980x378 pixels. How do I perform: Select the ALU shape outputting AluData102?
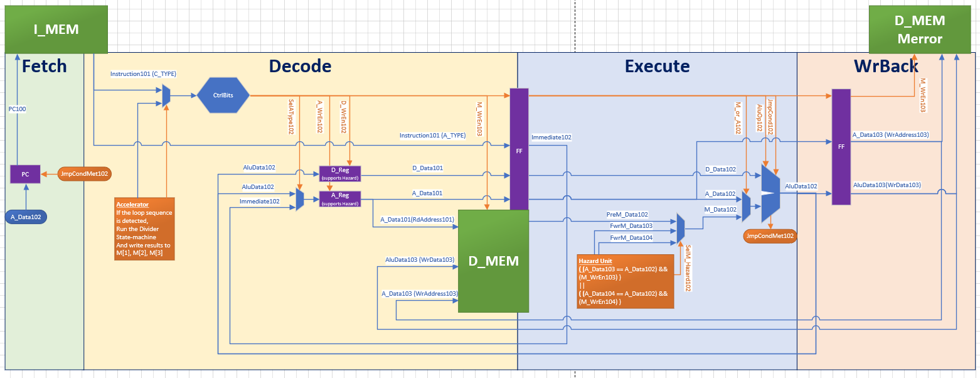770,193
